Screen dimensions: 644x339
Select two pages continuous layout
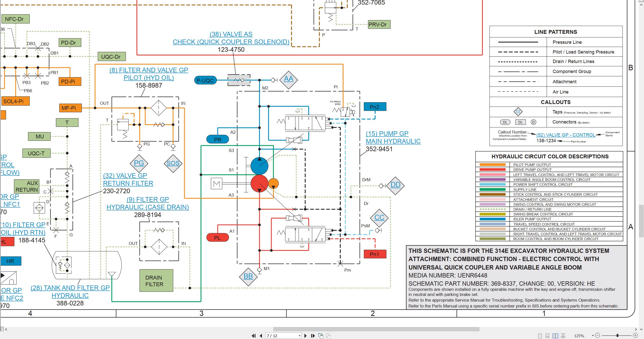563,336
